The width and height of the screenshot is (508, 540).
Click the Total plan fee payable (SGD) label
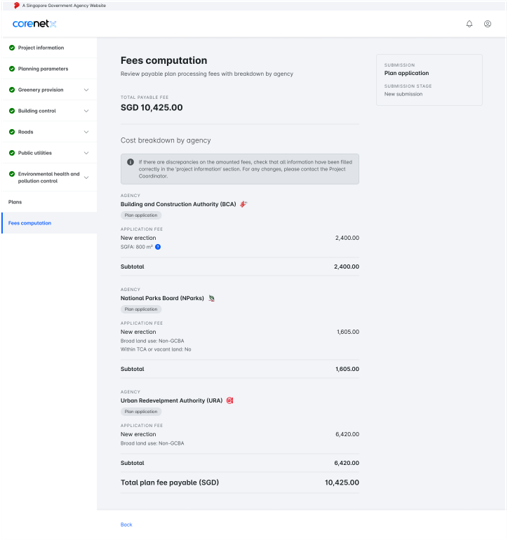[170, 482]
